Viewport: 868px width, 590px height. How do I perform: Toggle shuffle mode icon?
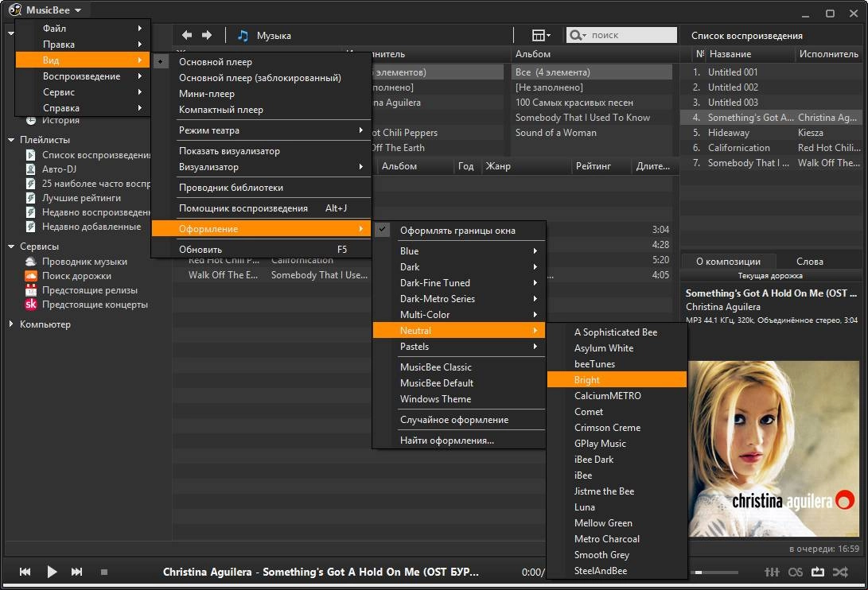840,572
